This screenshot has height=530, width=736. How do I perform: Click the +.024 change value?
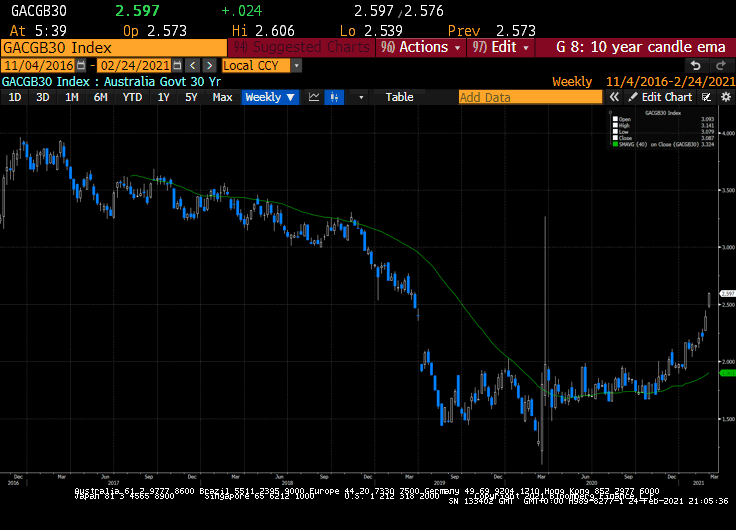tap(242, 10)
